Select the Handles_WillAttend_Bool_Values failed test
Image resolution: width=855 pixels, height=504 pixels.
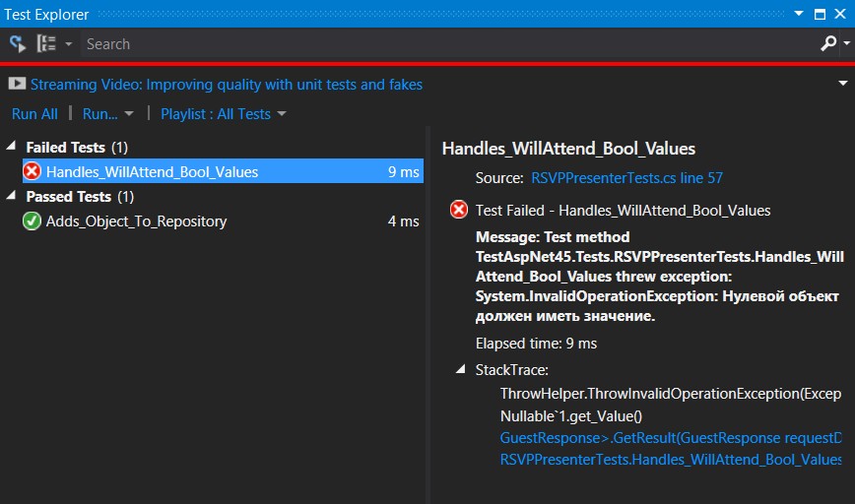[223, 171]
